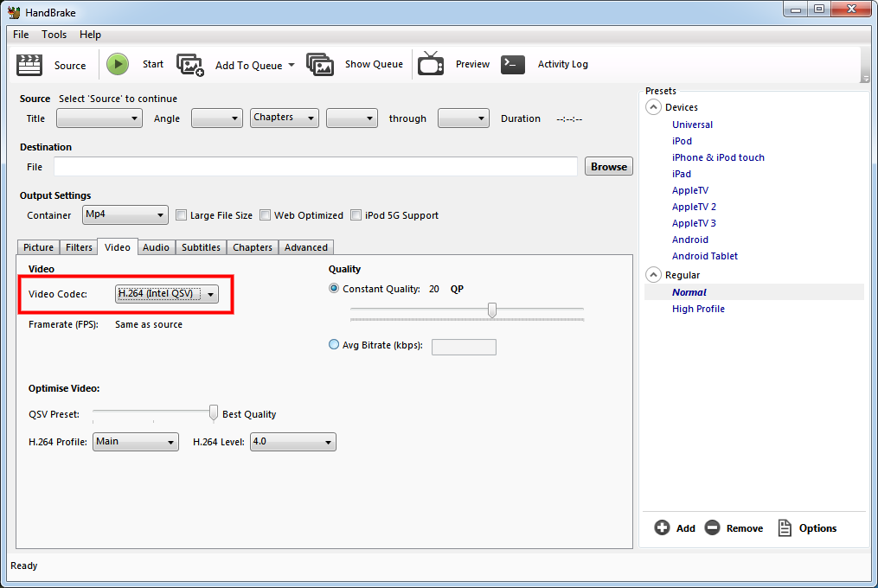The height and width of the screenshot is (588, 878).
Task: Collapse the Regular presets group
Action: 653,275
